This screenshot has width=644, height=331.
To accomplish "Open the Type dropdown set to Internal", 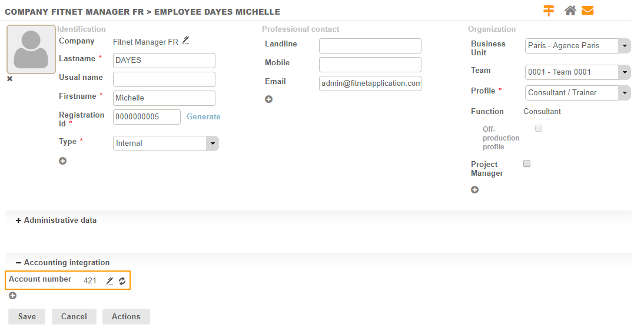I will (x=165, y=143).
